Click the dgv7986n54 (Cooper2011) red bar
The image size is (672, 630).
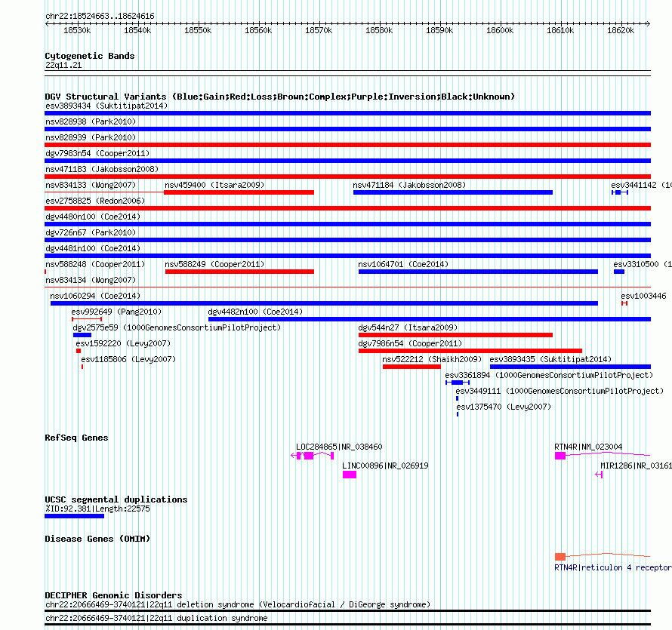point(470,351)
